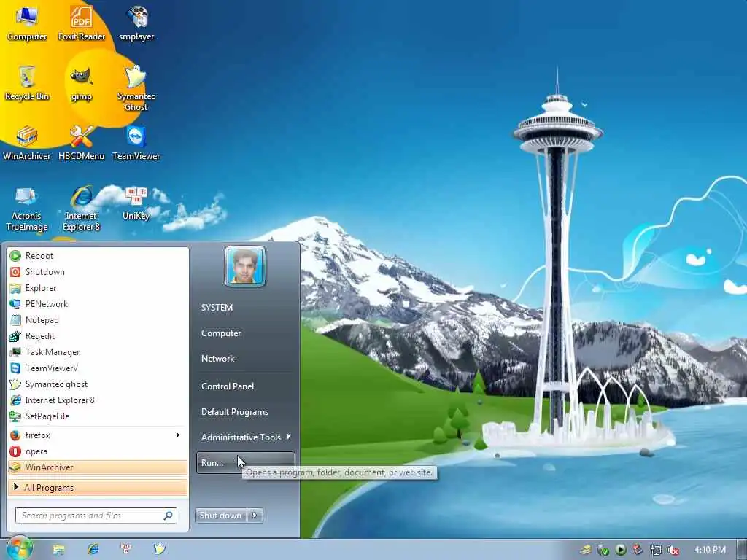Open Task Manager from the Start menu

coord(98,352)
